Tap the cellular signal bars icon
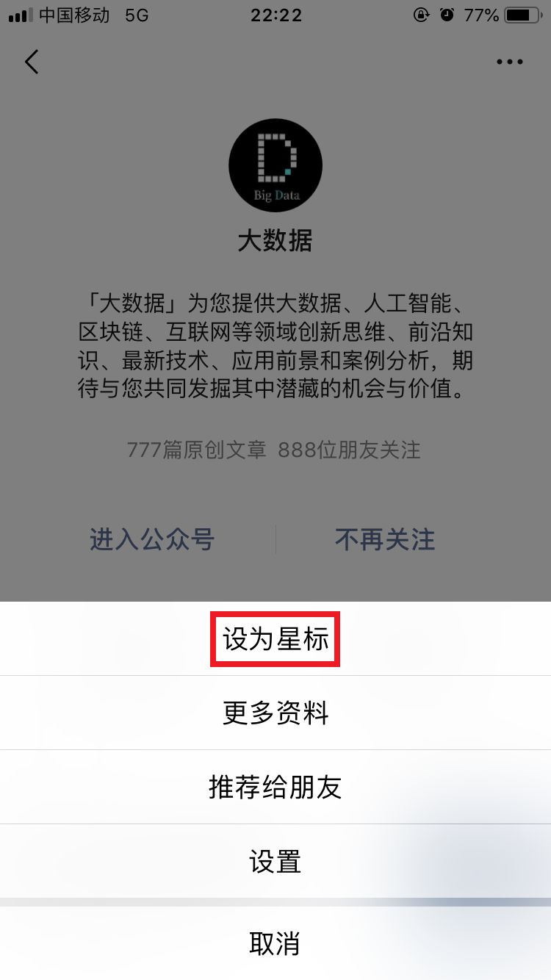 pos(21,15)
